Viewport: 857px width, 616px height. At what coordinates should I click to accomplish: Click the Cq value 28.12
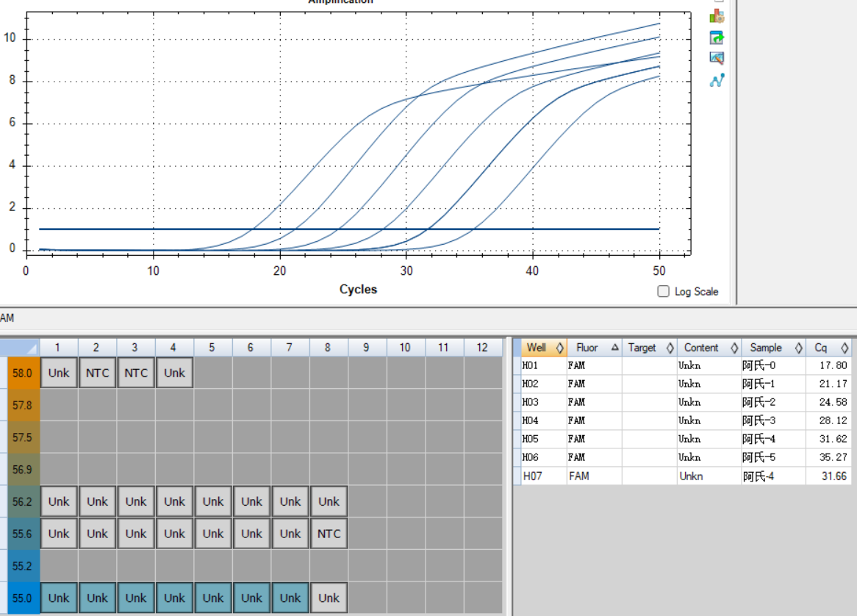coord(833,420)
